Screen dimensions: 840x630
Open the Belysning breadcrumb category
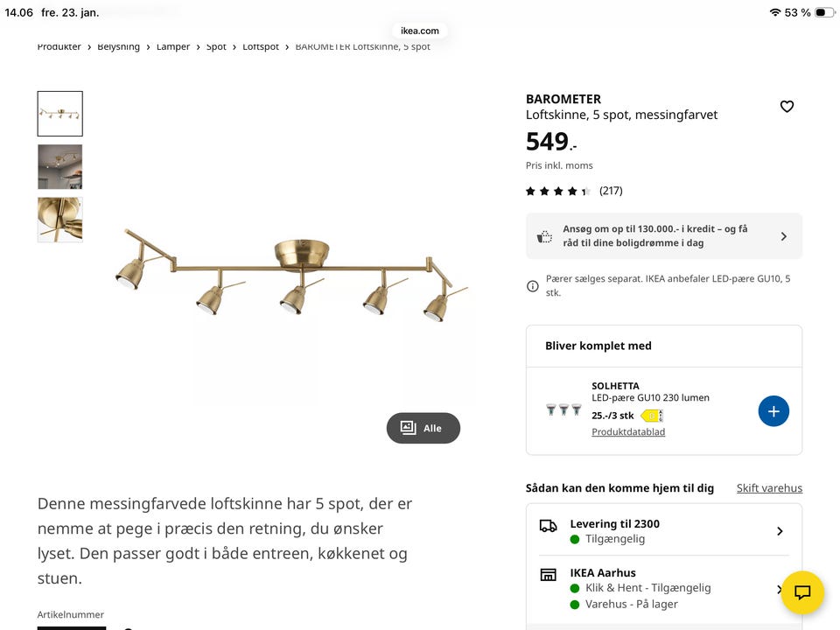pos(118,46)
